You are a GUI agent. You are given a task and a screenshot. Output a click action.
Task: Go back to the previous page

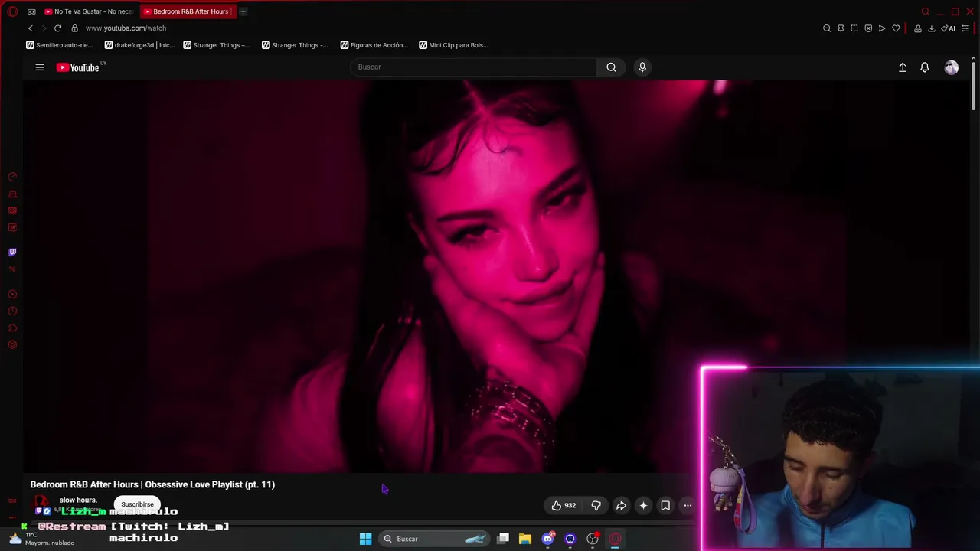31,28
